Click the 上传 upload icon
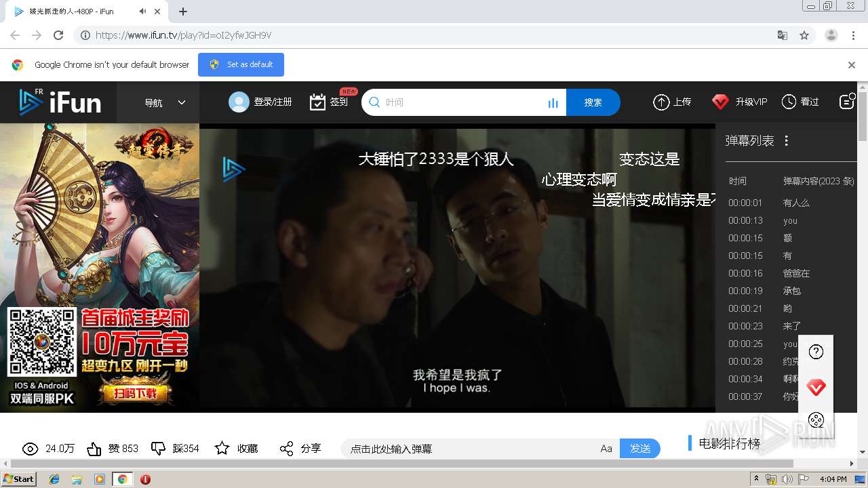The width and height of the screenshot is (868, 488). (x=661, y=102)
